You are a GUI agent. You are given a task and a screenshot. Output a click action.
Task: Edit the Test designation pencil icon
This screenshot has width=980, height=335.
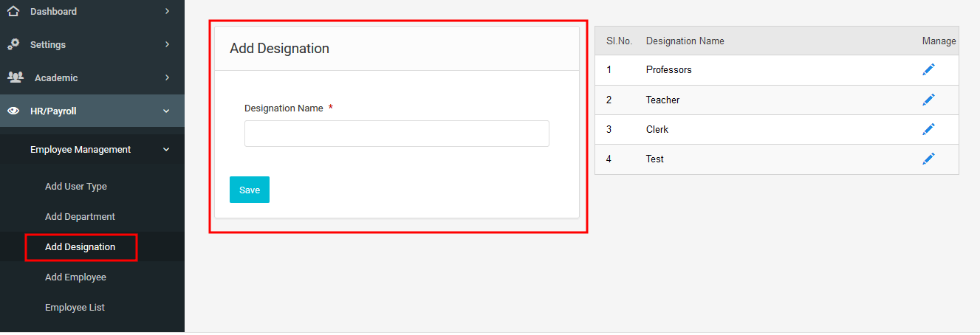coord(928,159)
